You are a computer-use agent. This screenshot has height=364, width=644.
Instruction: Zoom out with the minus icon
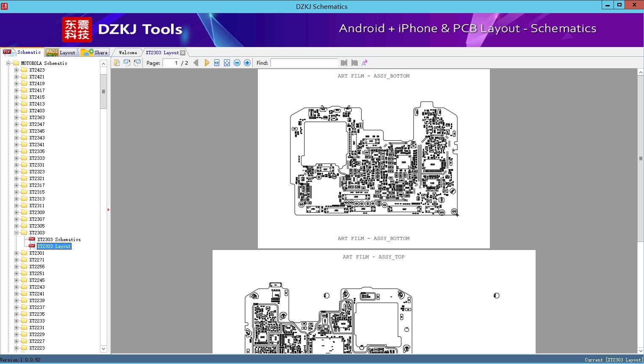pos(237,63)
